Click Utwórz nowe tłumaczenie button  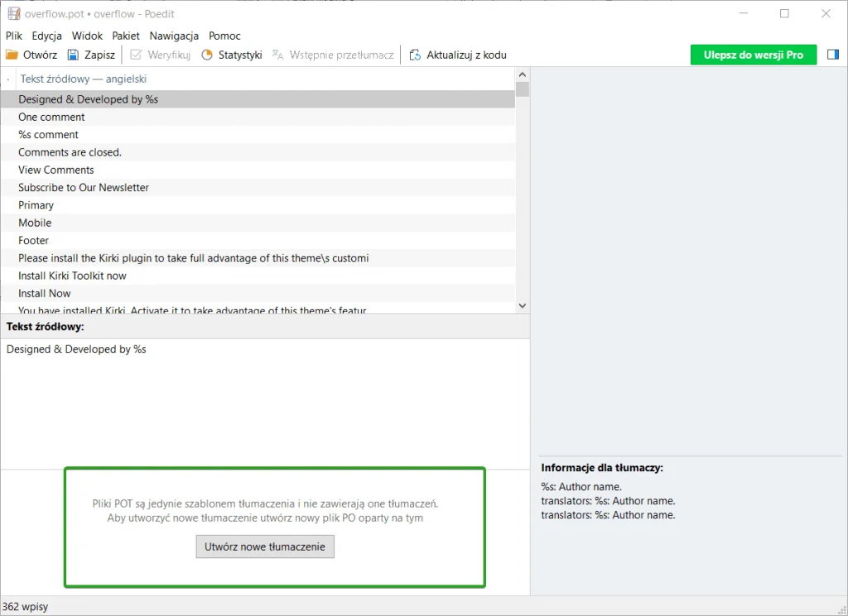click(265, 546)
